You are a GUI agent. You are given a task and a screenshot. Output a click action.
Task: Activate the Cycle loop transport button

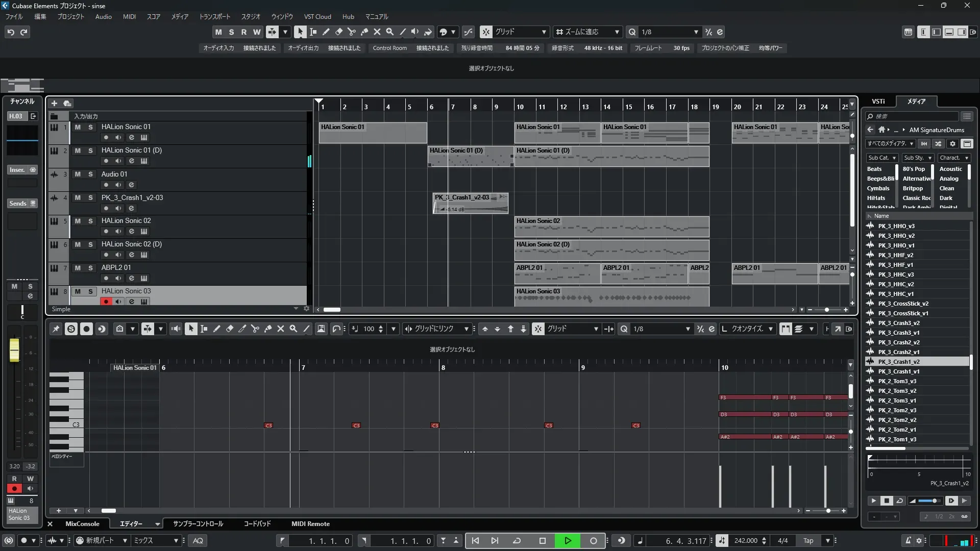tap(517, 541)
